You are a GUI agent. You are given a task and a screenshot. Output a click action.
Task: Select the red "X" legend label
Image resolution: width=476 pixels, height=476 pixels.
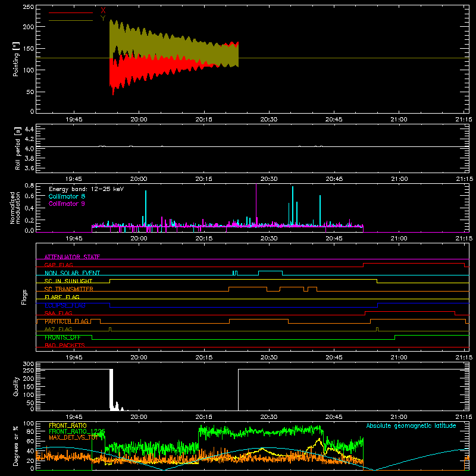103,11
